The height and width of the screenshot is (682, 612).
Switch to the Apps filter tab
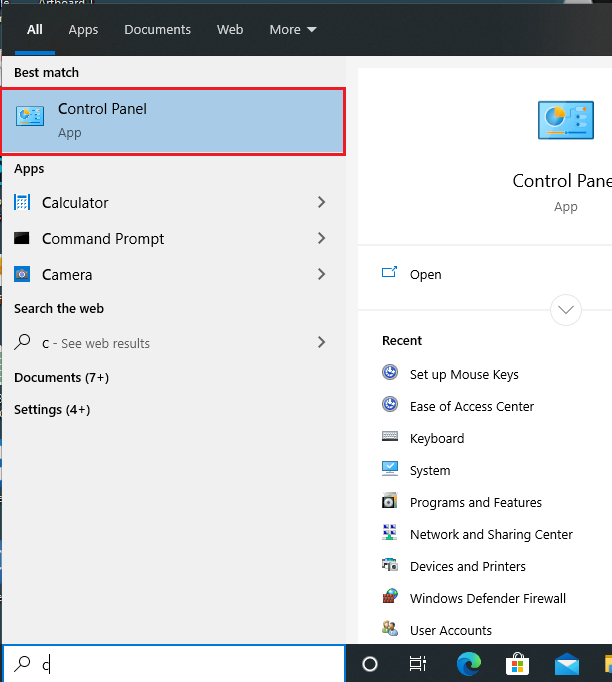[83, 30]
